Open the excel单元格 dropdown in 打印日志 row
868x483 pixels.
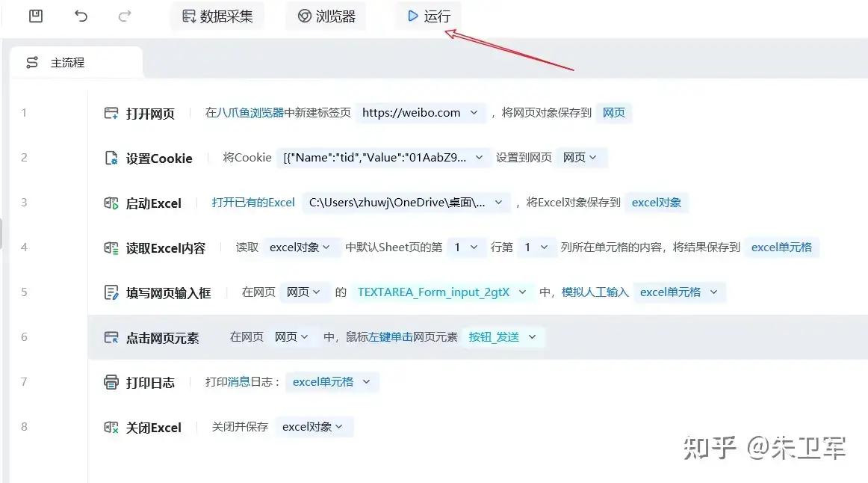(x=332, y=382)
